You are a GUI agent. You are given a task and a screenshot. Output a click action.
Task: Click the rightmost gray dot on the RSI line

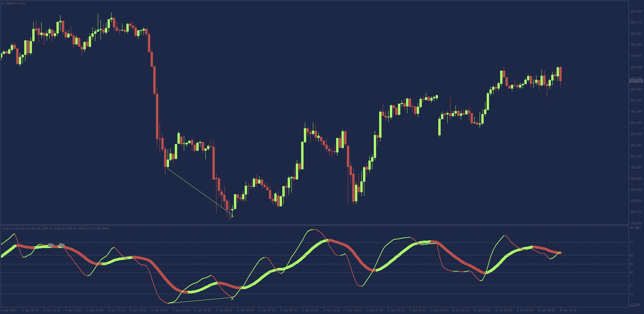(62, 245)
